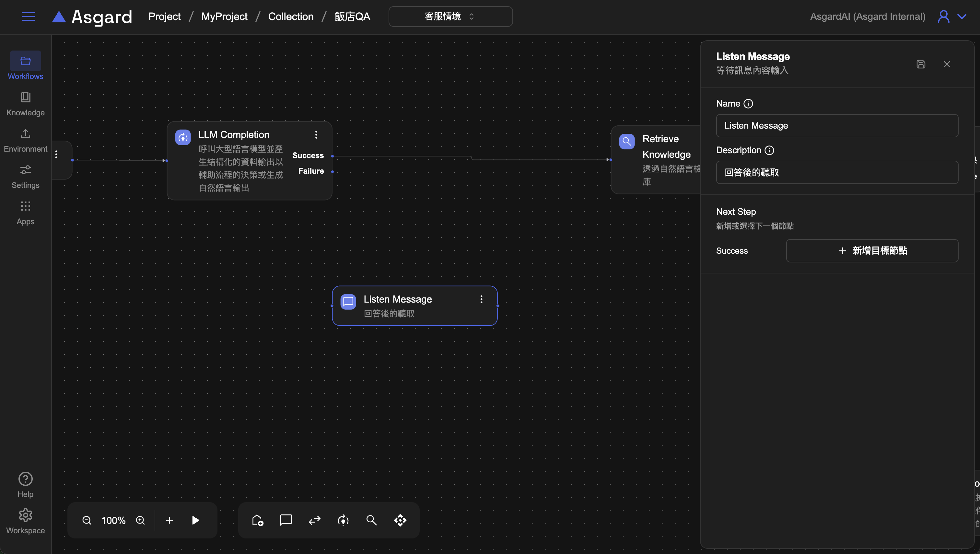Open LLM Completion node options menu

point(316,135)
